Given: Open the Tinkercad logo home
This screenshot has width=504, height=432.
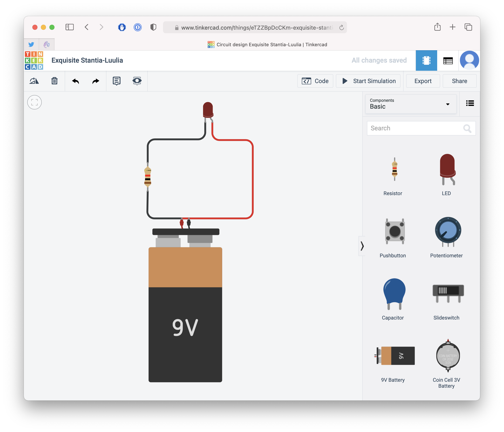Looking at the screenshot, I should [34, 60].
